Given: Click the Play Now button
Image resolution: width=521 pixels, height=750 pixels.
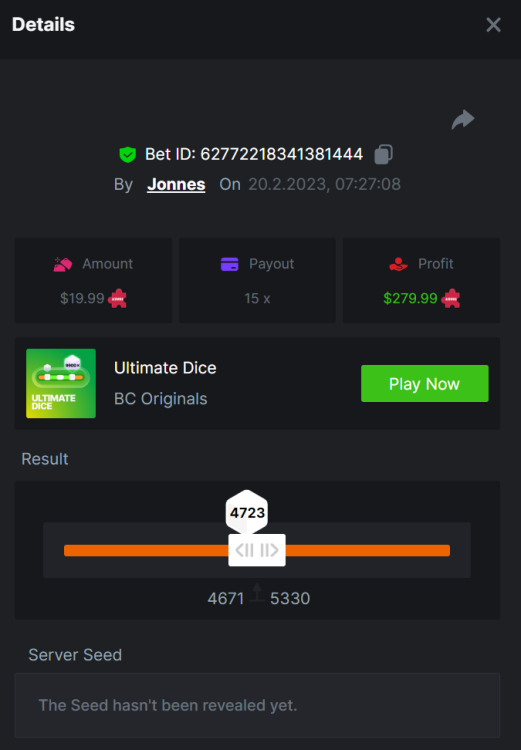Looking at the screenshot, I should coord(425,384).
